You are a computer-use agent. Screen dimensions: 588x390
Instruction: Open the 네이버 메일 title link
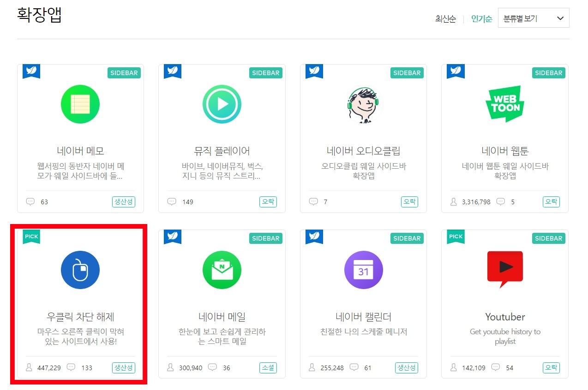point(222,317)
